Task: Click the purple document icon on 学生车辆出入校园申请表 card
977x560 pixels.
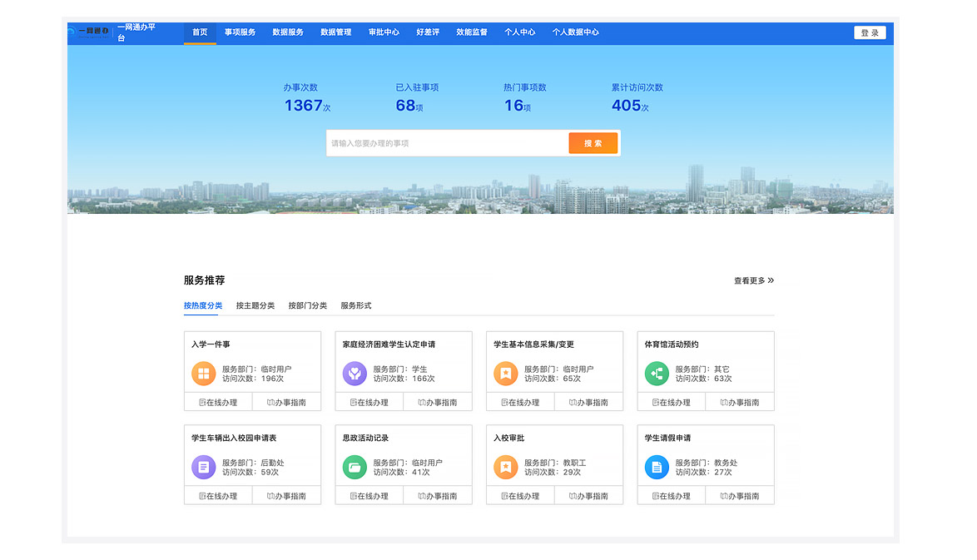Action: click(203, 468)
